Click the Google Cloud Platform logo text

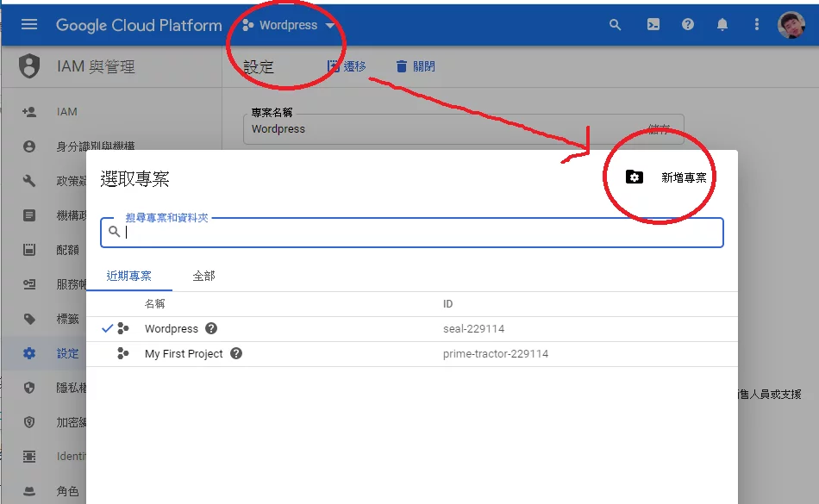click(x=139, y=25)
